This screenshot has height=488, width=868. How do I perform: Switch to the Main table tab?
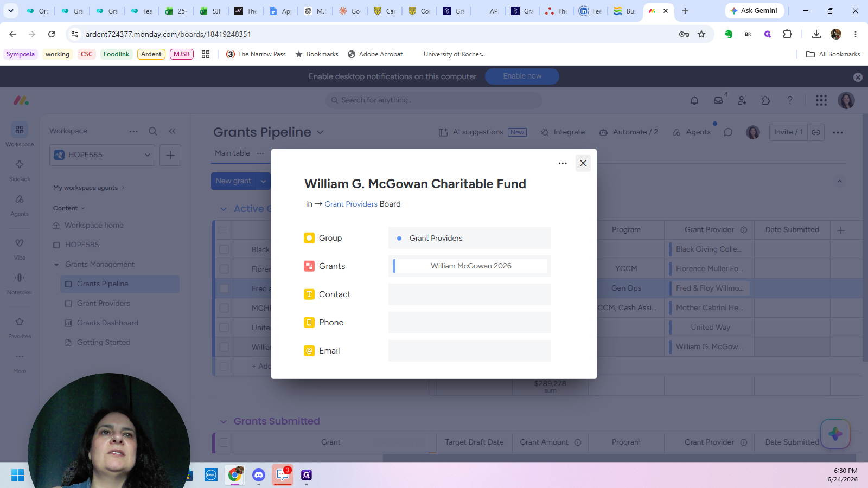232,153
